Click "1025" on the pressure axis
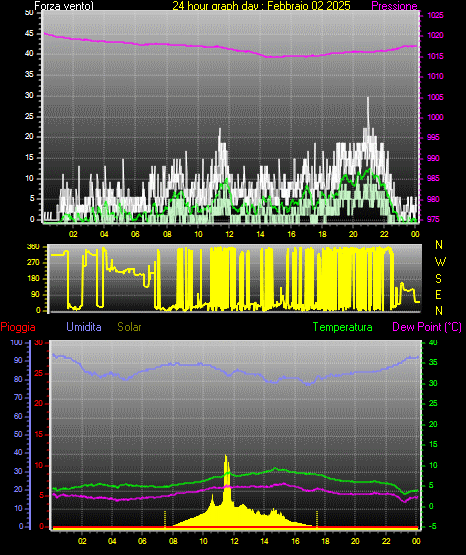Image resolution: width=466 pixels, height=555 pixels. [435, 15]
